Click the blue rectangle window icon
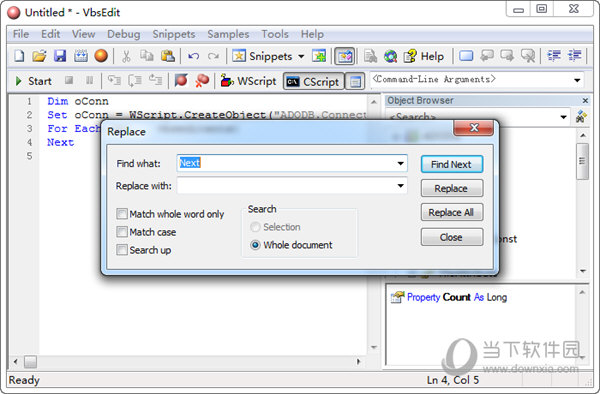The width and height of the screenshot is (600, 394). 466,56
